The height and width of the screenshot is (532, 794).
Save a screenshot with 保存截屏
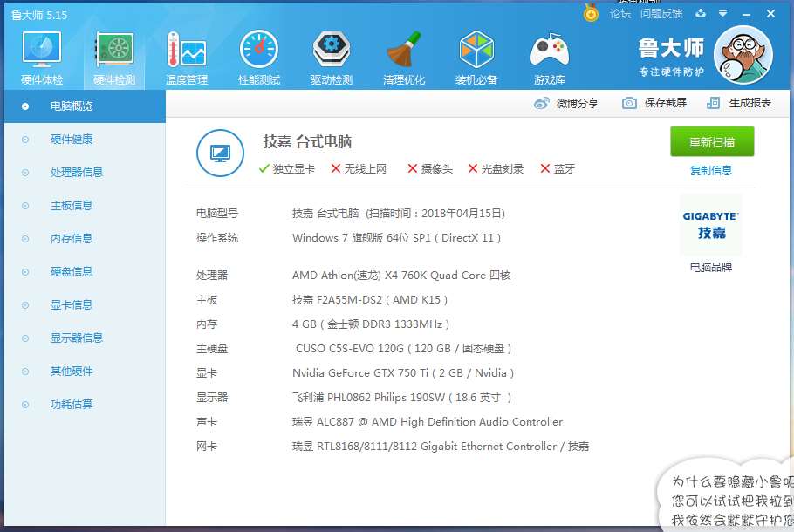click(x=654, y=103)
